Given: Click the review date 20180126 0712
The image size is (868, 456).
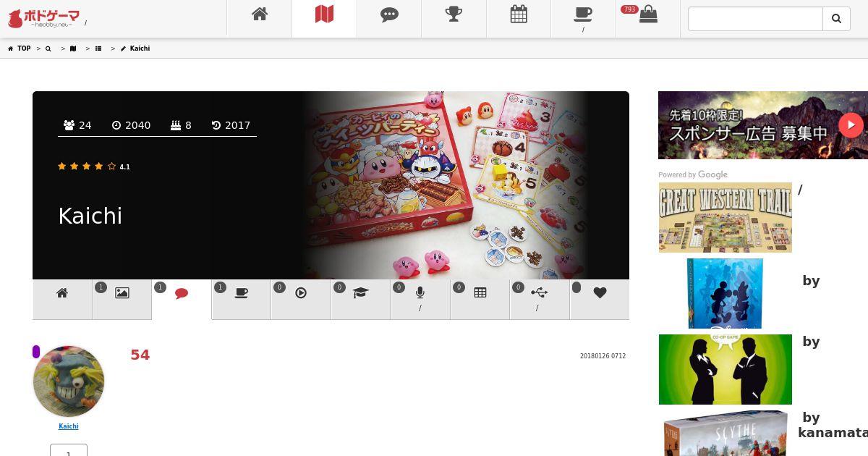Looking at the screenshot, I should pos(603,356).
